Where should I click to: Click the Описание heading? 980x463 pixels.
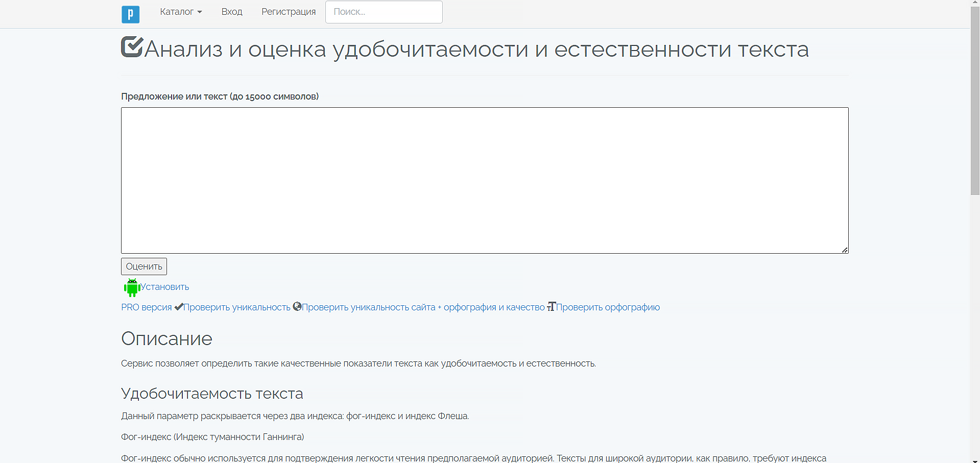pos(166,338)
